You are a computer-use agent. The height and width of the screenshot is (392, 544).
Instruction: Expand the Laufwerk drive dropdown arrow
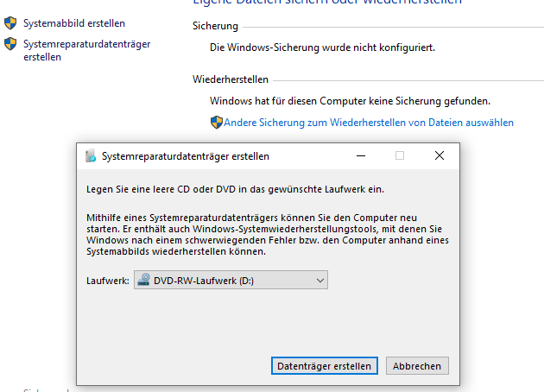click(319, 281)
